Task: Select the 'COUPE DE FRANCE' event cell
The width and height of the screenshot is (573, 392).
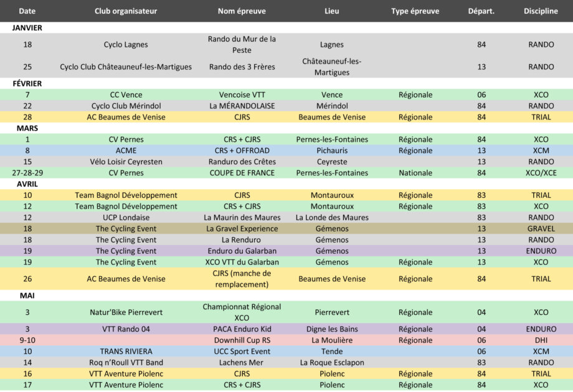Action: (242, 173)
